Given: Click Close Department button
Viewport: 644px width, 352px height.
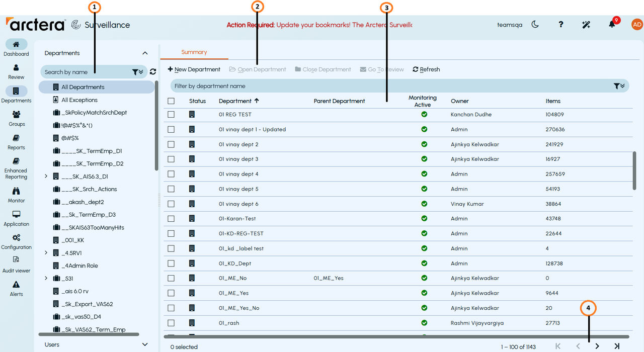Looking at the screenshot, I should click(x=323, y=69).
